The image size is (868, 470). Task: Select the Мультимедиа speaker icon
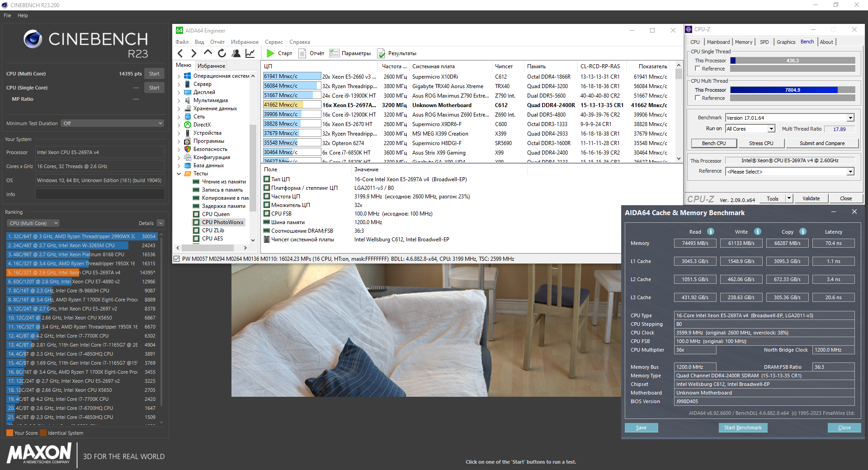(x=188, y=100)
